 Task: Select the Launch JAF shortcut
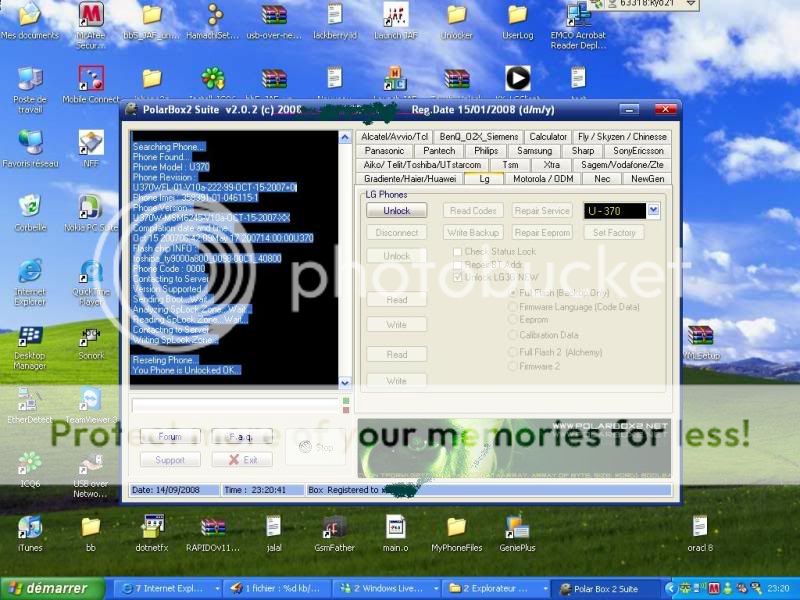[395, 20]
